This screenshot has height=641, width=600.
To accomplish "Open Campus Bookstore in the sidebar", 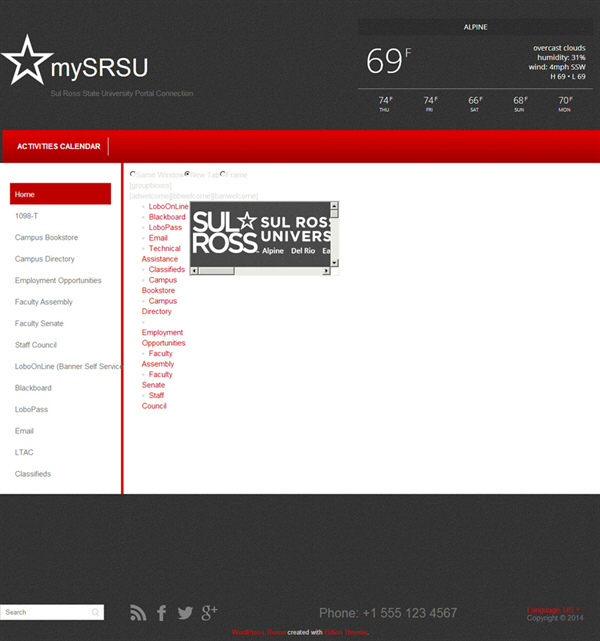I will click(46, 238).
